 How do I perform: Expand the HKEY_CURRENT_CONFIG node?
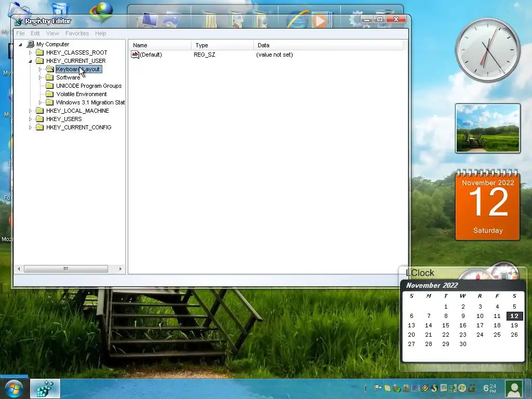pyautogui.click(x=30, y=128)
